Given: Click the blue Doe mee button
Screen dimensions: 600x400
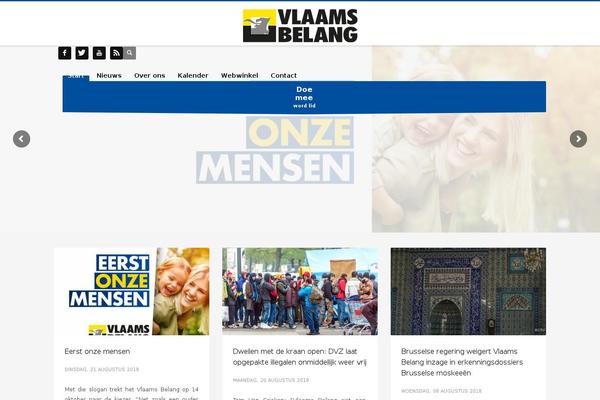Looking at the screenshot, I should click(304, 97).
